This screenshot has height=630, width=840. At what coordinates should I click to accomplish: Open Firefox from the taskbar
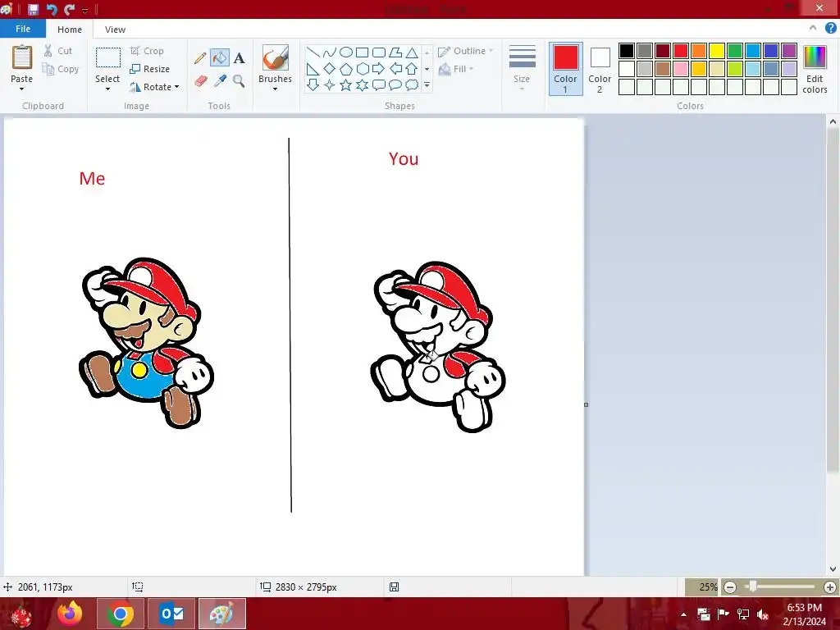(71, 614)
